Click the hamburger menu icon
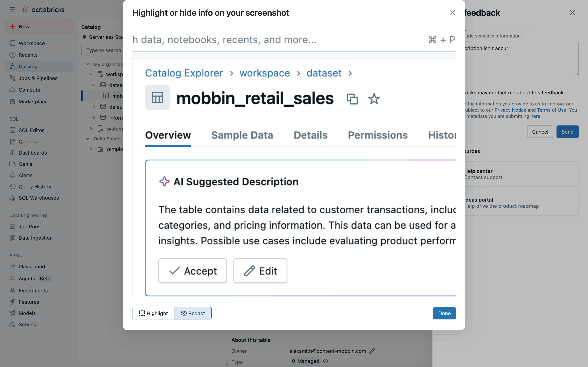 tap(12, 10)
